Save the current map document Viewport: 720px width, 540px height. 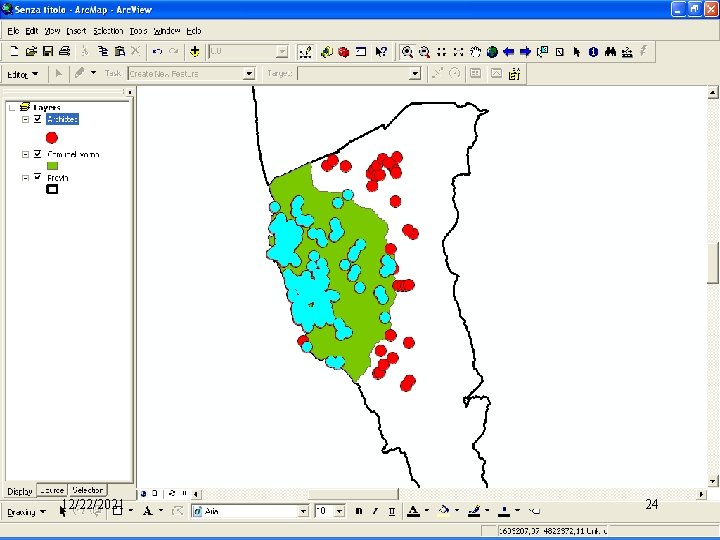click(48, 51)
